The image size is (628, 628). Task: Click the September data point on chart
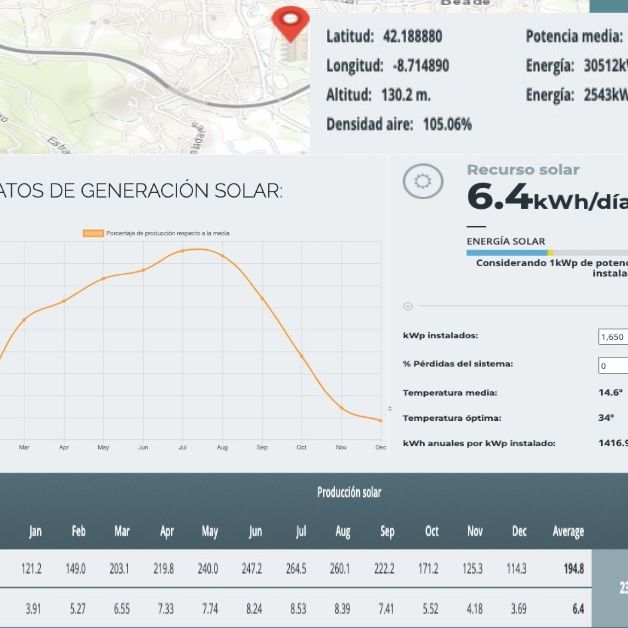coord(262,298)
